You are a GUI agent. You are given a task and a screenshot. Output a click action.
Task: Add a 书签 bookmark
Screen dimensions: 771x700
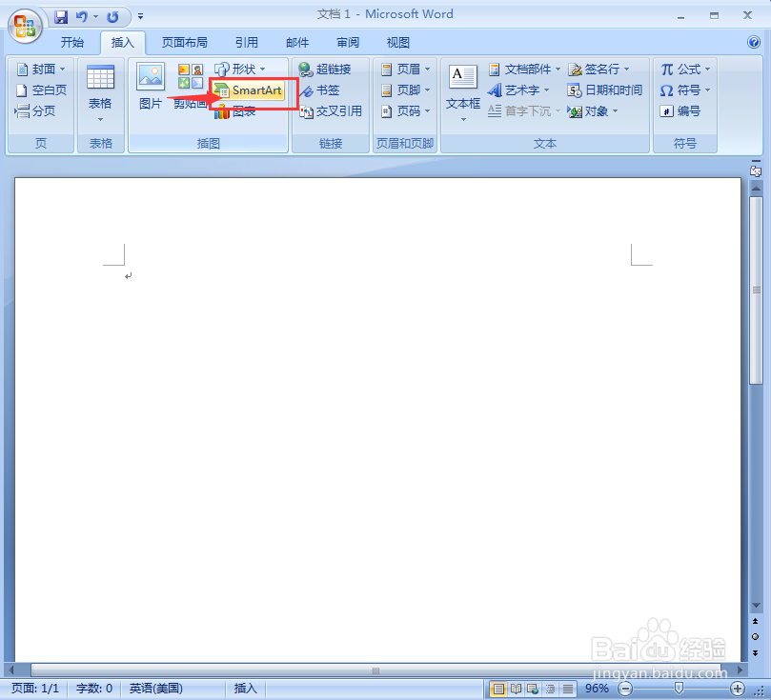coord(319,90)
